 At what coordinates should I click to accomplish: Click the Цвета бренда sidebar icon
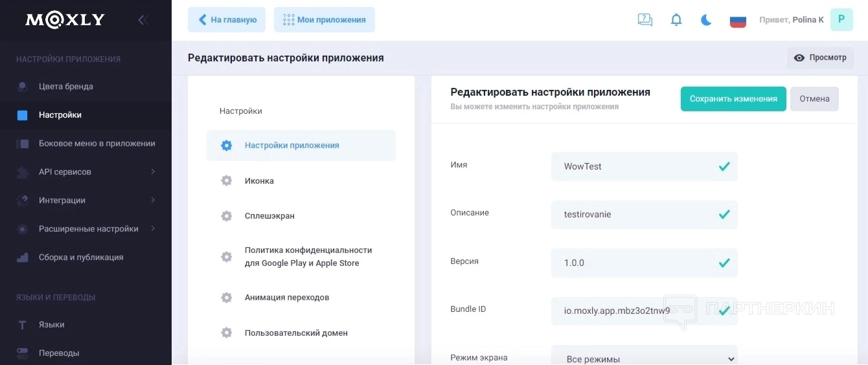[x=23, y=86]
